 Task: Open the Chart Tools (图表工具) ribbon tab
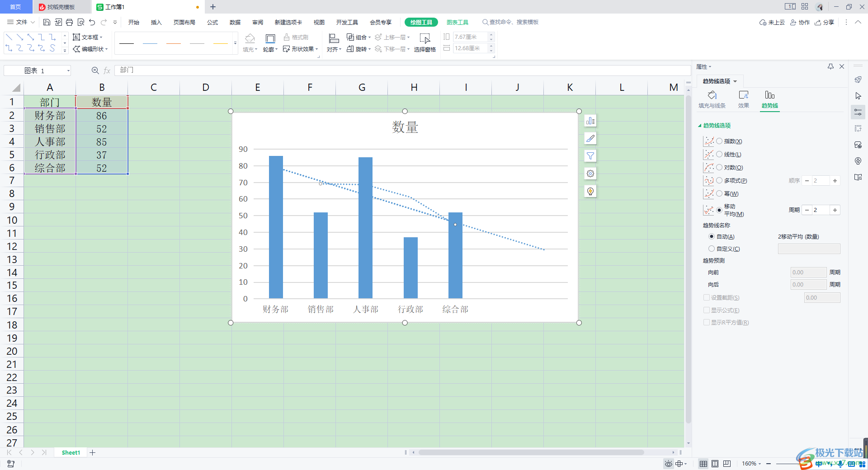(x=458, y=22)
